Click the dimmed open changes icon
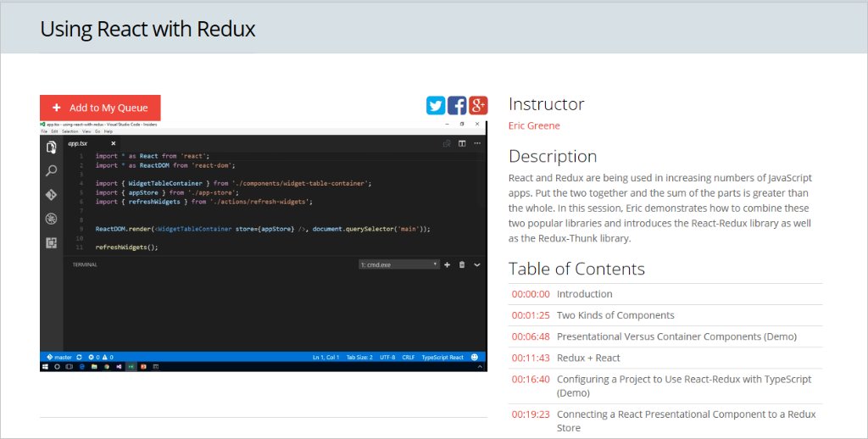 447,143
